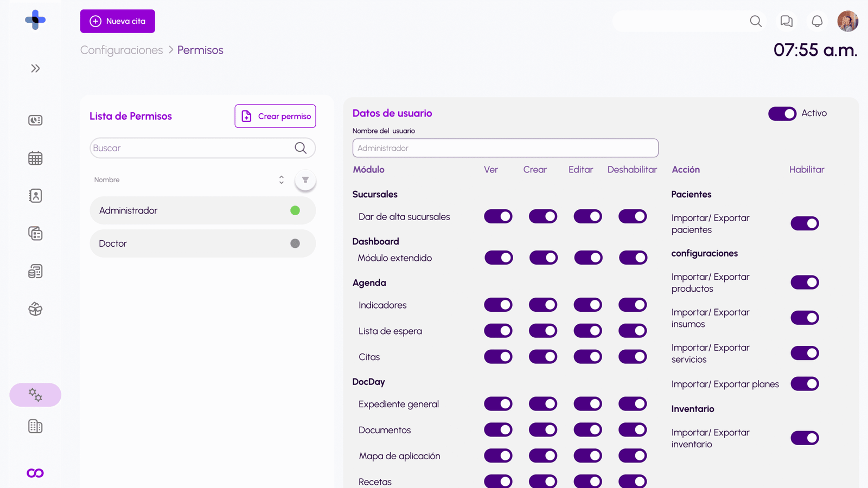Viewport: 868px width, 488px height.
Task: Open the calendar module from the sidebar
Action: coord(35,158)
